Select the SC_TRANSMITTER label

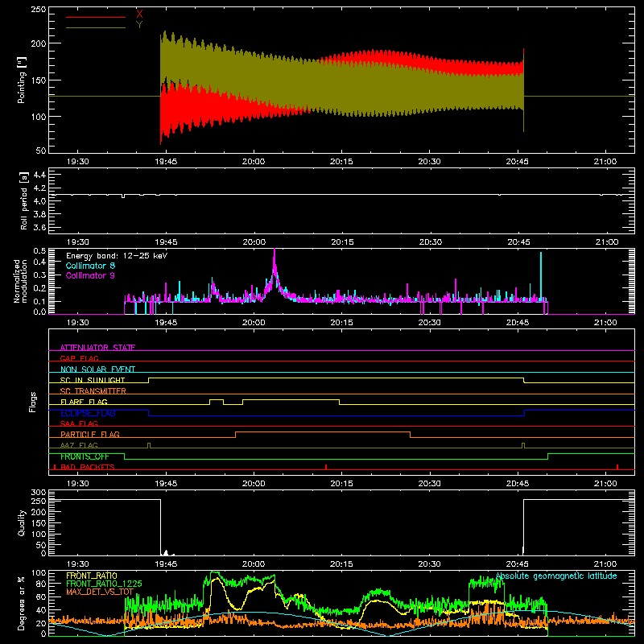point(93,390)
